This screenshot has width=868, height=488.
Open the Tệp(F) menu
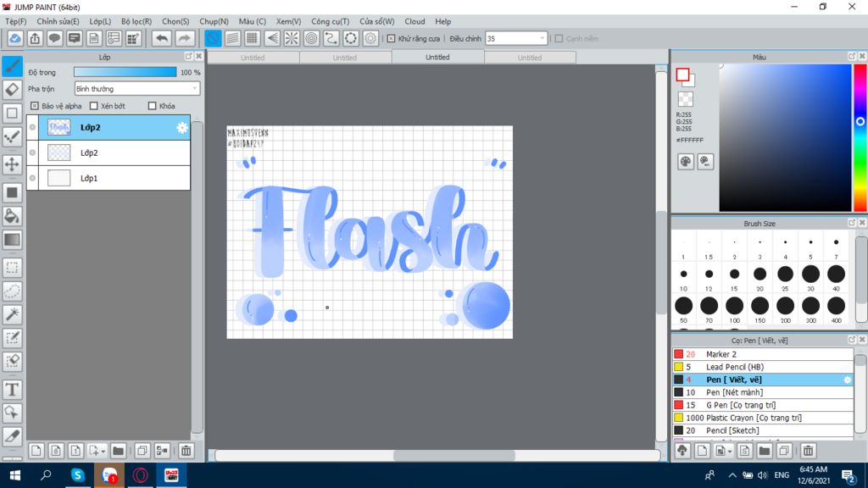[15, 21]
